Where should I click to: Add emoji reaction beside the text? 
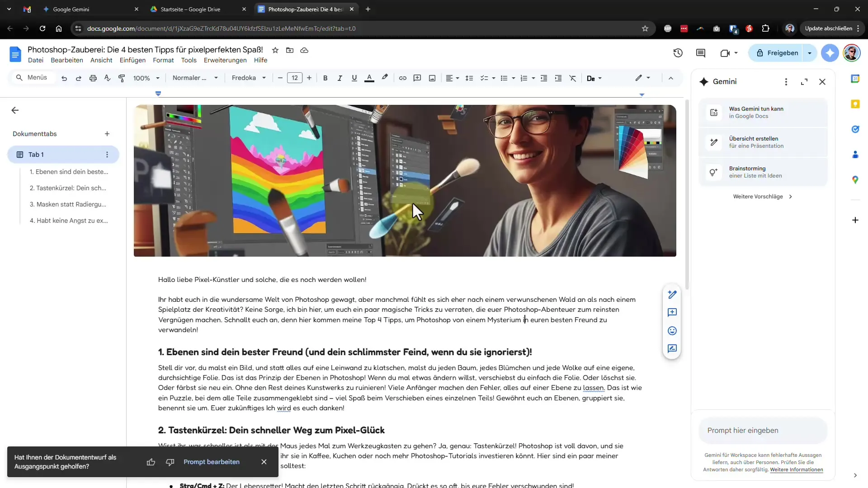coord(672,331)
